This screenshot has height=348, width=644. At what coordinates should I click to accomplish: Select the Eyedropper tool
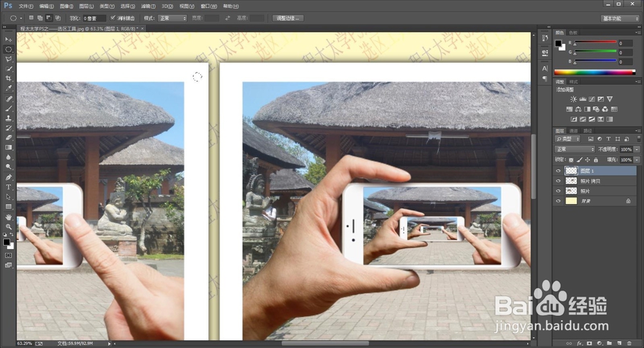tap(8, 88)
